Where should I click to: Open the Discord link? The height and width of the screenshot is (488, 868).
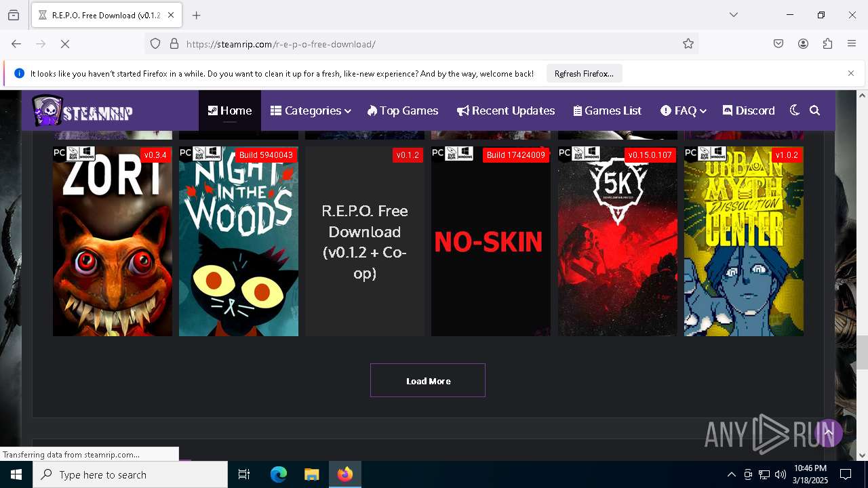pos(749,110)
